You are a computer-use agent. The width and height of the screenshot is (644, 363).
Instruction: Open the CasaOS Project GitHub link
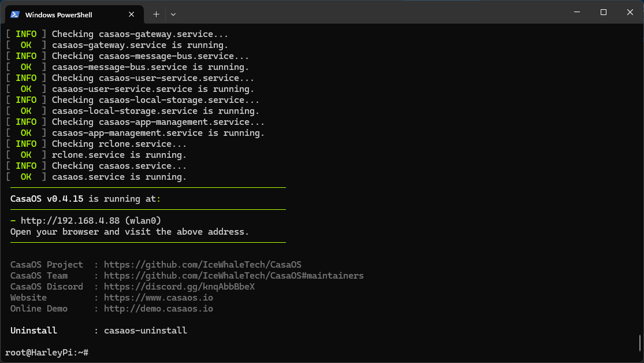[x=202, y=265]
